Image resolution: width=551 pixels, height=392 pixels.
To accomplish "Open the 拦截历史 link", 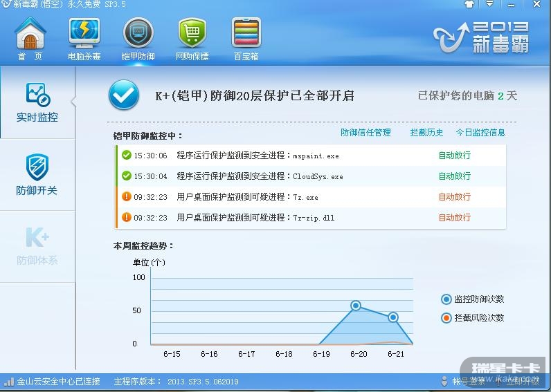I will [x=426, y=132].
